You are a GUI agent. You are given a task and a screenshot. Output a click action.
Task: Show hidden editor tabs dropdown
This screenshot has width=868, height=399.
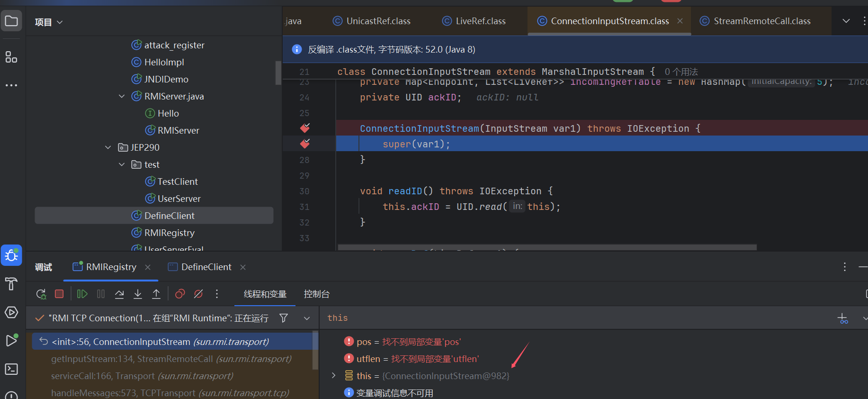846,21
